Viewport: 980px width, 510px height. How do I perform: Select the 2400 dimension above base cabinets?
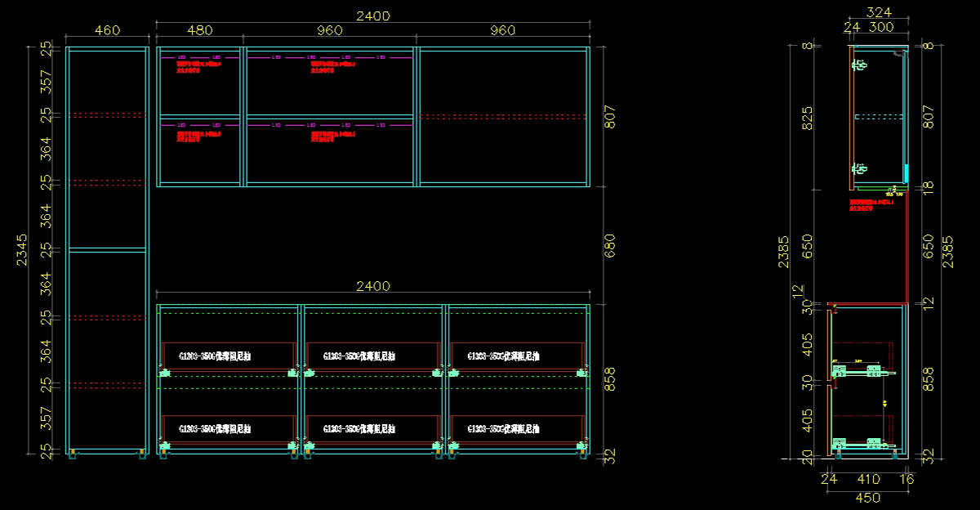pyautogui.click(x=372, y=286)
